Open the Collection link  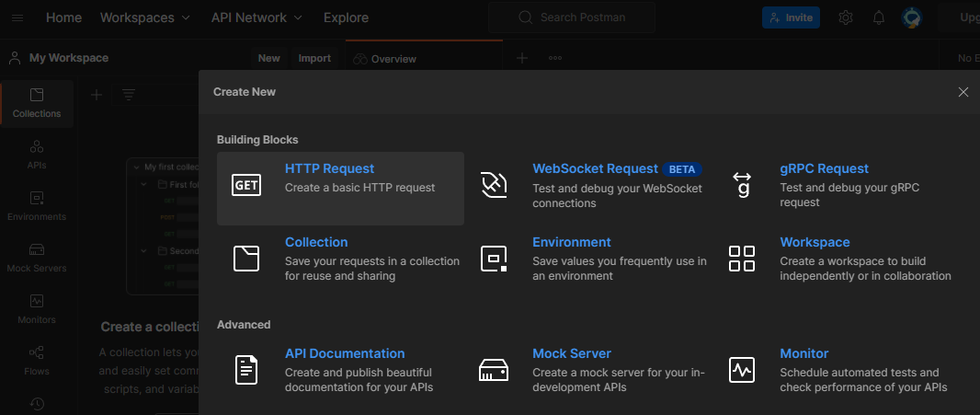pos(316,242)
